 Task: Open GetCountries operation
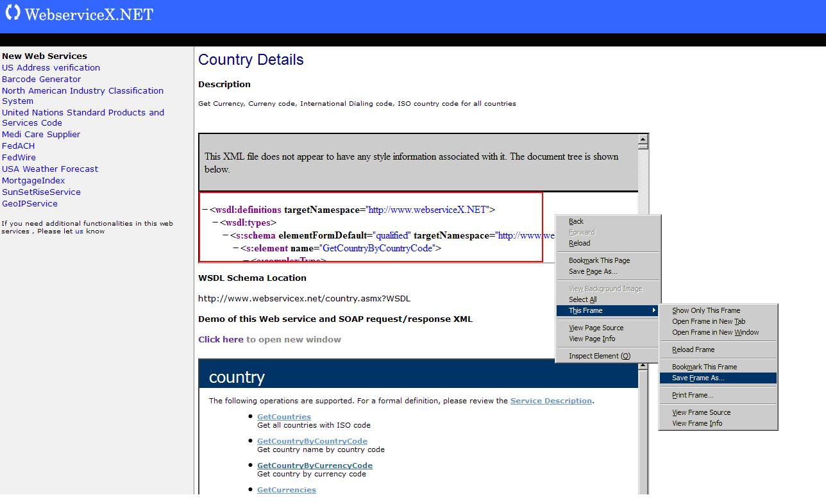tap(283, 417)
